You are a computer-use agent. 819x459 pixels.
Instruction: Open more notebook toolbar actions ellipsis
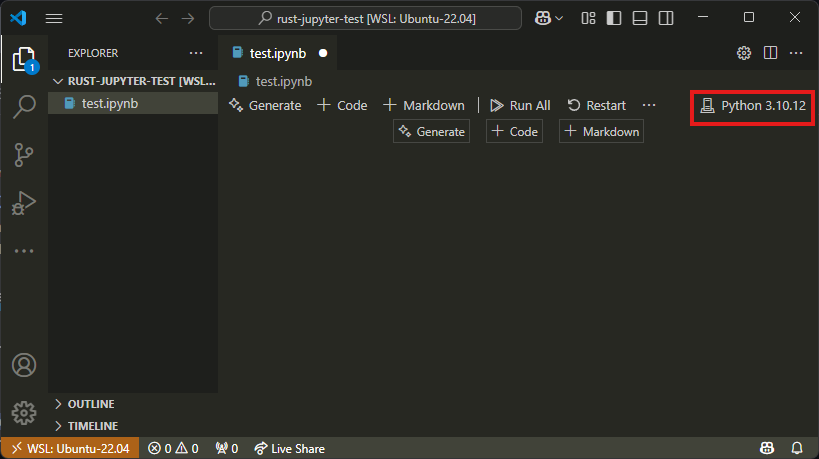[649, 105]
